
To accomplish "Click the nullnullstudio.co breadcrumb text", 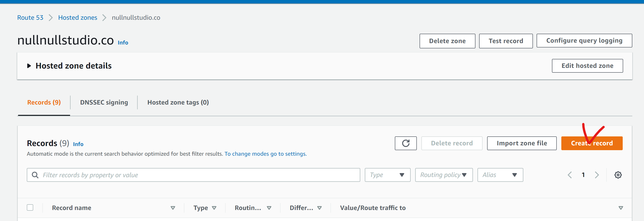I will (136, 17).
